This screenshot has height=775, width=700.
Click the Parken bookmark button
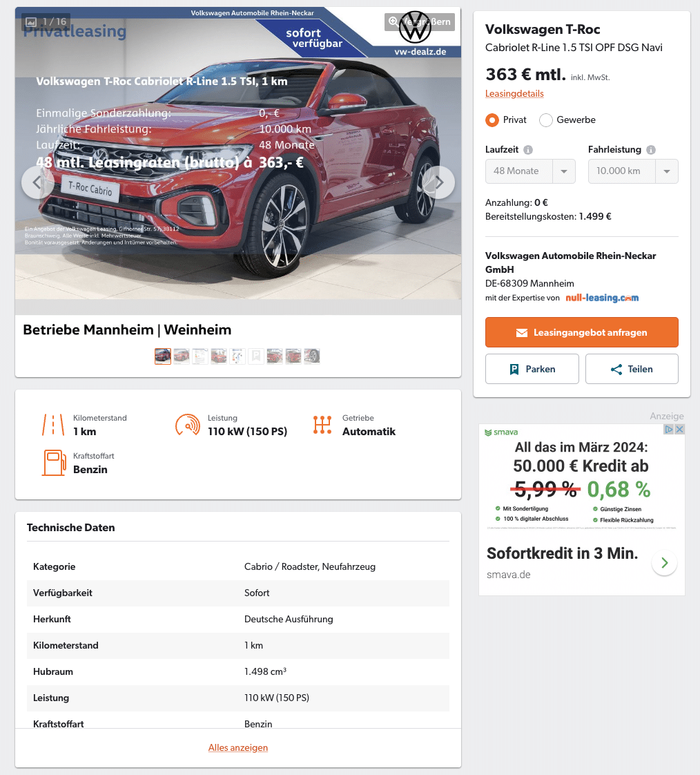532,369
